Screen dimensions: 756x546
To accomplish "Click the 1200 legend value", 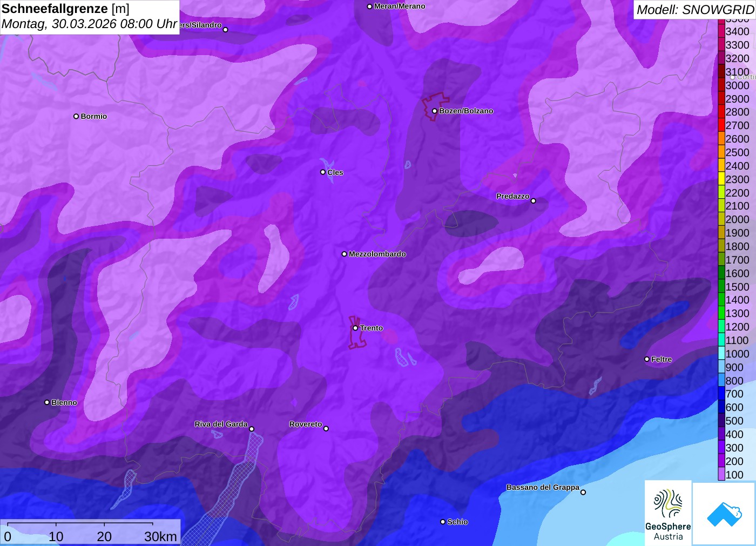I will point(737,327).
